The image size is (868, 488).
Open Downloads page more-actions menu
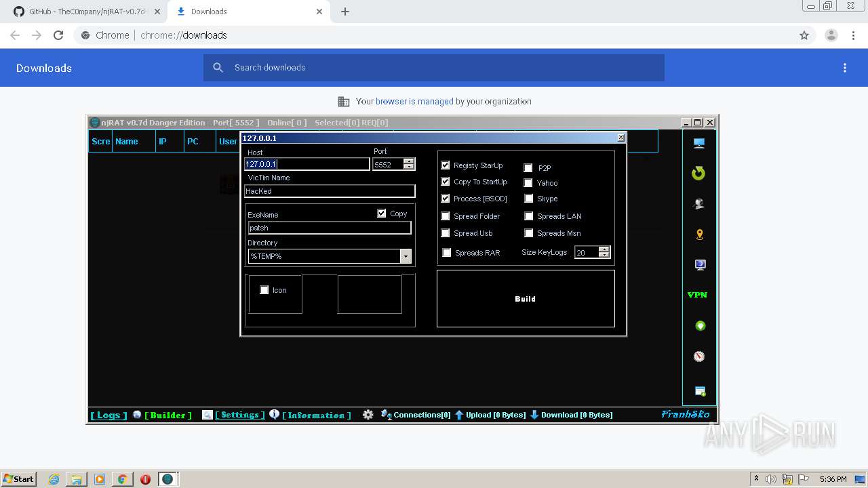(845, 68)
